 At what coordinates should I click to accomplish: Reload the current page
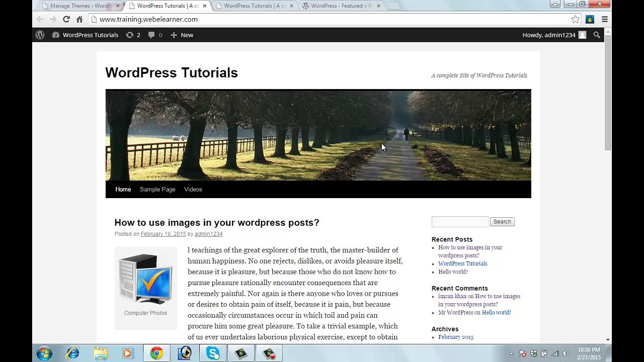click(66, 19)
